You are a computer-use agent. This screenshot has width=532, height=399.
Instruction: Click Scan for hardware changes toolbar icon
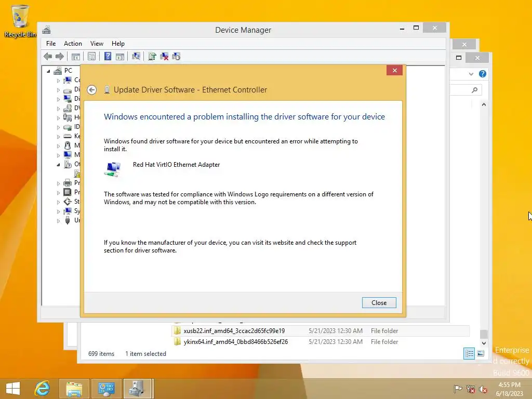[x=136, y=56]
